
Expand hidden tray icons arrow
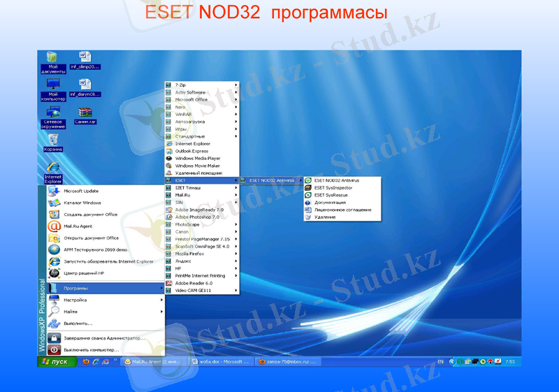pos(452,361)
